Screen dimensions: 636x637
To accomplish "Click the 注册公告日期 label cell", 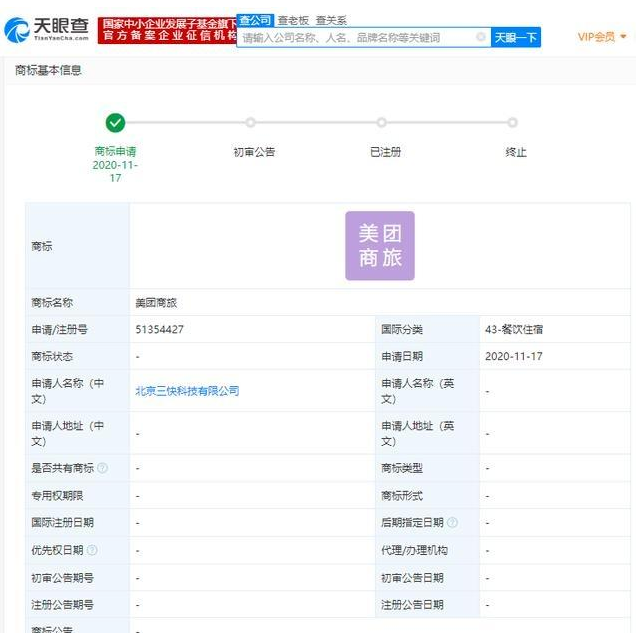I will (427, 604).
